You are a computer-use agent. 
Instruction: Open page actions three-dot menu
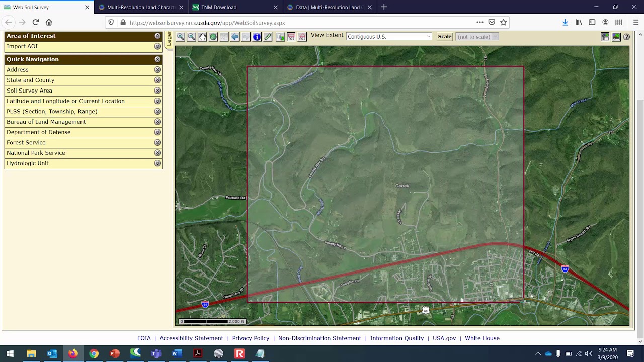point(480,22)
